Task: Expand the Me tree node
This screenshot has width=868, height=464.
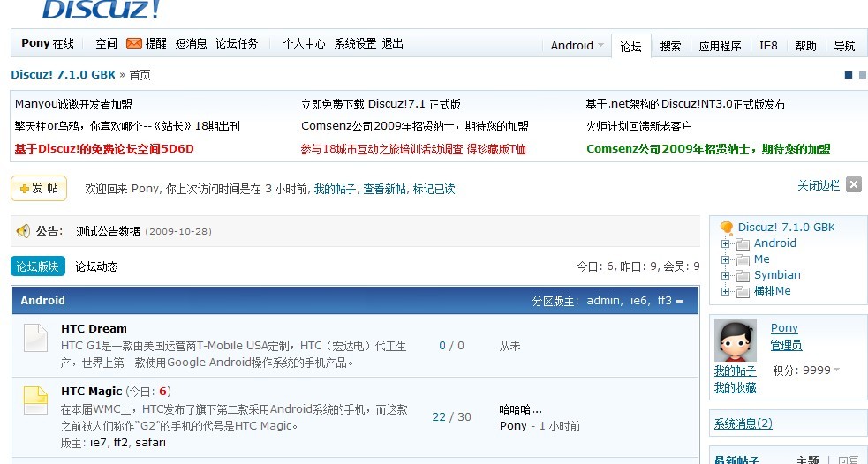Action: pyautogui.click(x=725, y=259)
